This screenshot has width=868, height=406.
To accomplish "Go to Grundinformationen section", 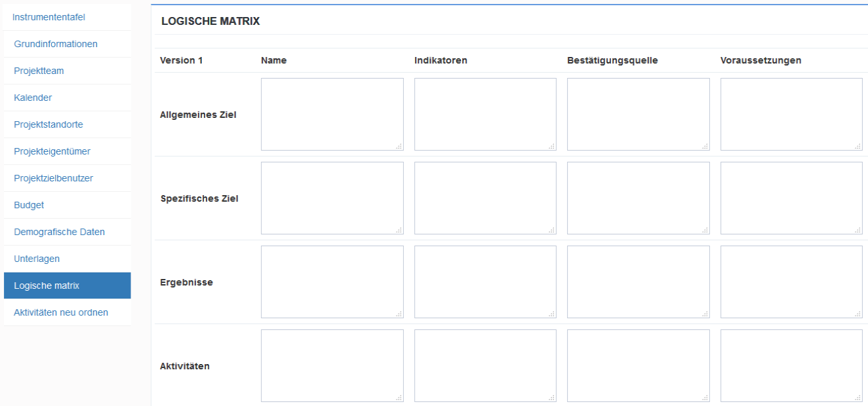I will pyautogui.click(x=67, y=44).
